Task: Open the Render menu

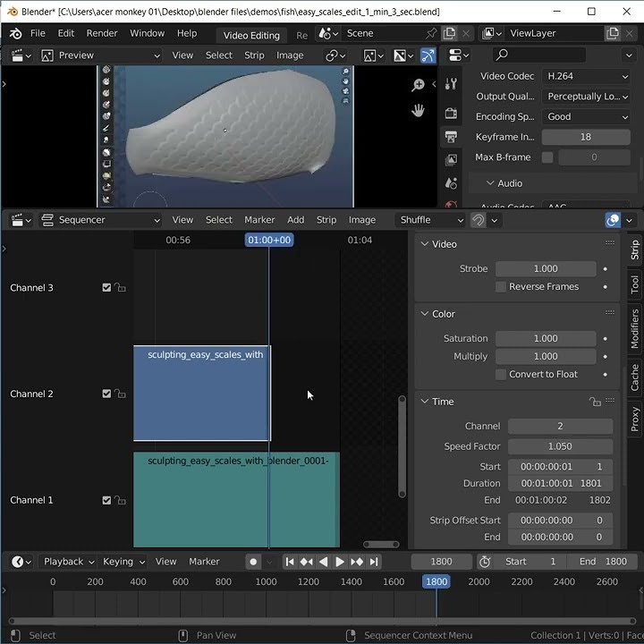Action: 102,33
